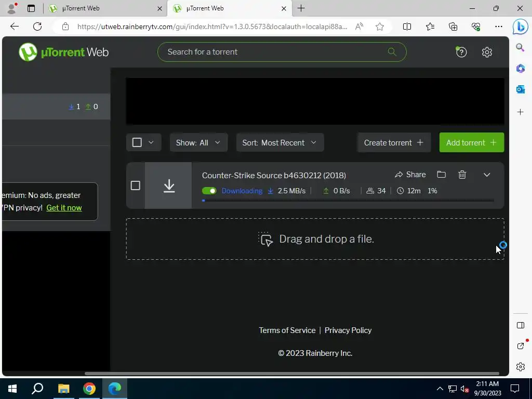The width and height of the screenshot is (532, 399).
Task: Open the Favorites list icon
Action: point(430,26)
